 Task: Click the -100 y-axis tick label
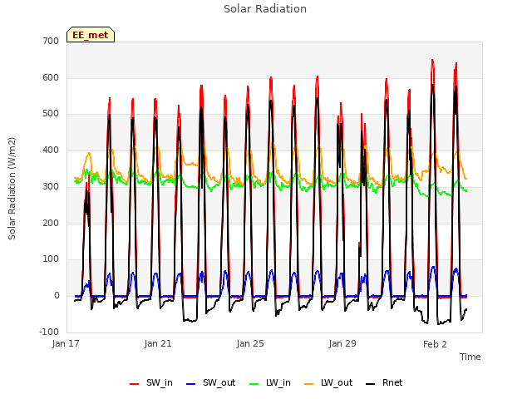click(49, 332)
